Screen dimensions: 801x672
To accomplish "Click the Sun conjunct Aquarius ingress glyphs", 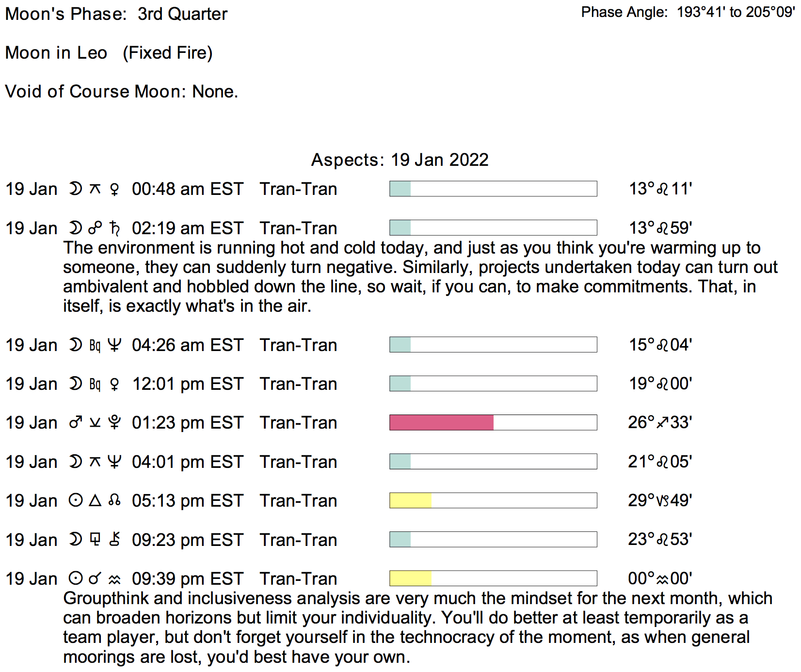I will pos(95,578).
